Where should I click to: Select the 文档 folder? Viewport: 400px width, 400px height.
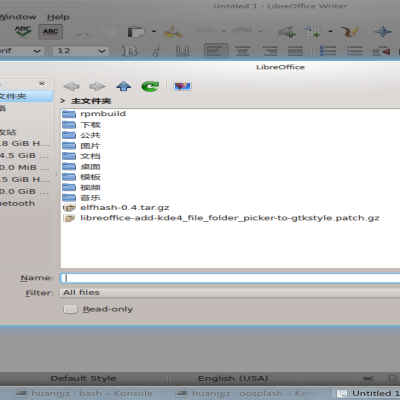click(81, 156)
